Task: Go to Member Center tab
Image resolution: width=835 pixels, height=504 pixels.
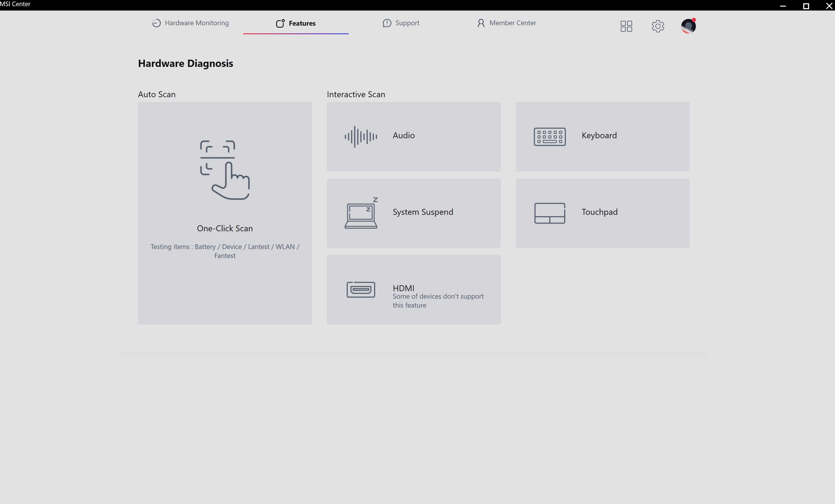Action: (x=507, y=23)
